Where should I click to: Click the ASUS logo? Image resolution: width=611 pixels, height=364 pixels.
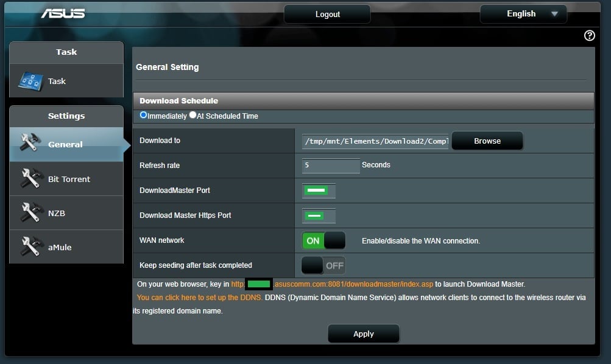coord(63,13)
